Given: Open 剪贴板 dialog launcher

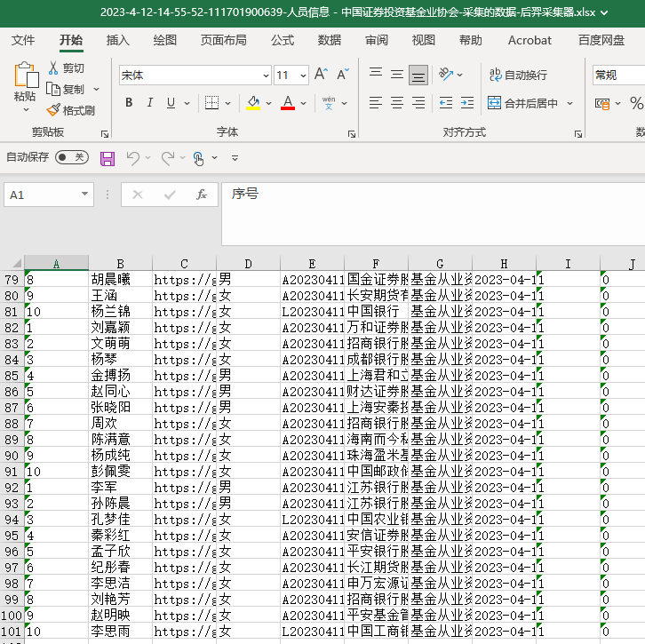Looking at the screenshot, I should (x=105, y=134).
